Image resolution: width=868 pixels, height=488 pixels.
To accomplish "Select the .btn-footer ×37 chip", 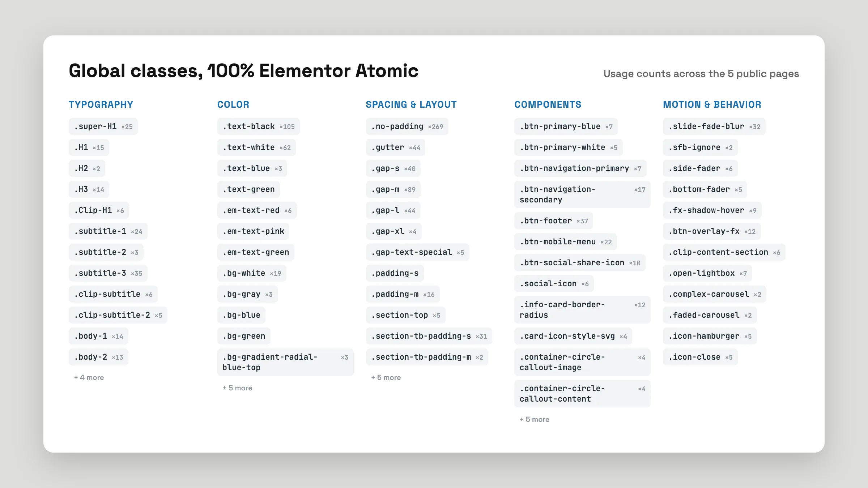I will (554, 221).
